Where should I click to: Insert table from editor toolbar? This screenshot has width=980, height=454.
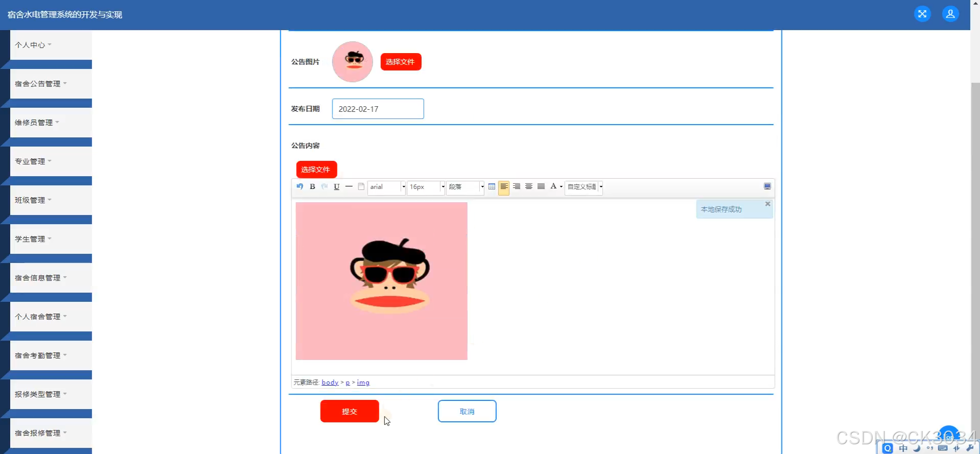(x=492, y=187)
